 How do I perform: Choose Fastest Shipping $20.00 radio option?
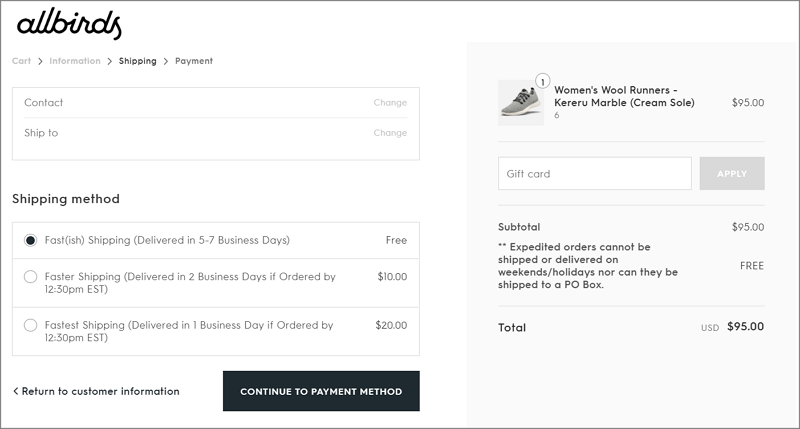[31, 325]
